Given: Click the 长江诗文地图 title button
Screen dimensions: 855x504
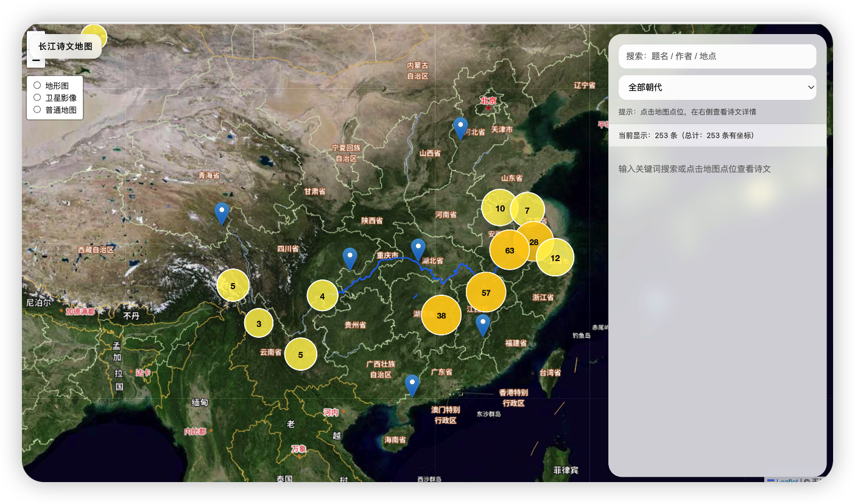Looking at the screenshot, I should pyautogui.click(x=65, y=46).
